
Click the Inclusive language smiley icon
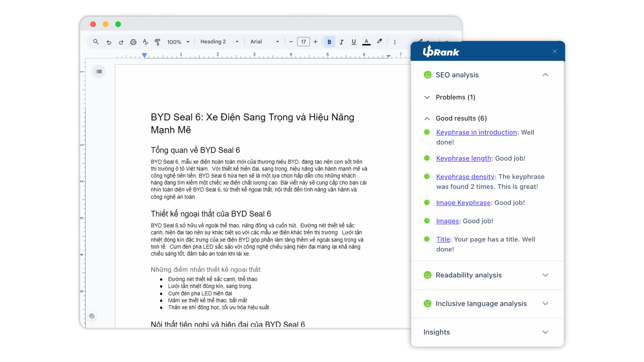point(427,304)
